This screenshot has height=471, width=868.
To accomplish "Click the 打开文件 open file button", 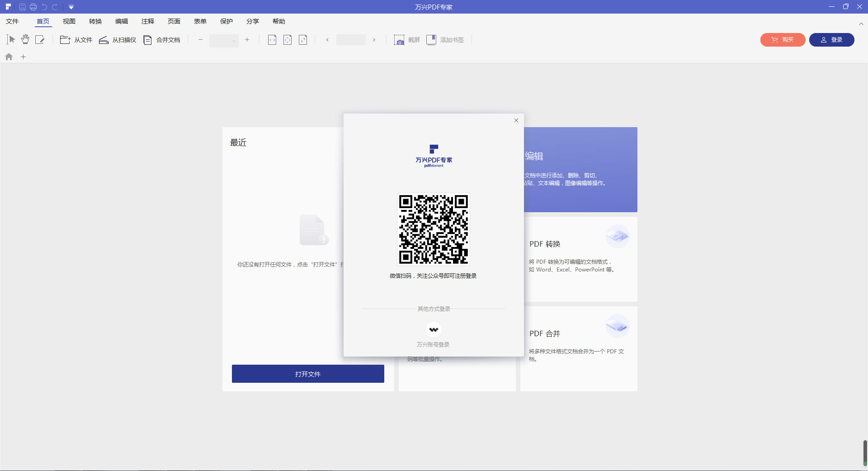I will [307, 374].
